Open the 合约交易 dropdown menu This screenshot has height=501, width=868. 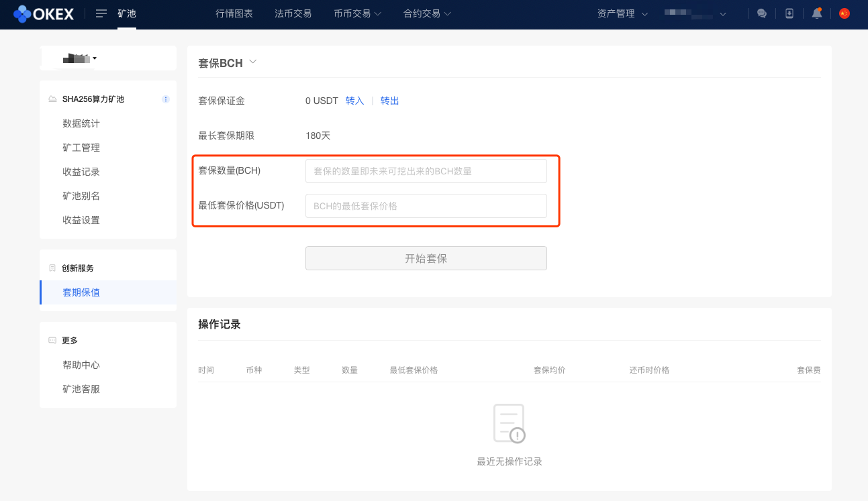click(x=427, y=13)
